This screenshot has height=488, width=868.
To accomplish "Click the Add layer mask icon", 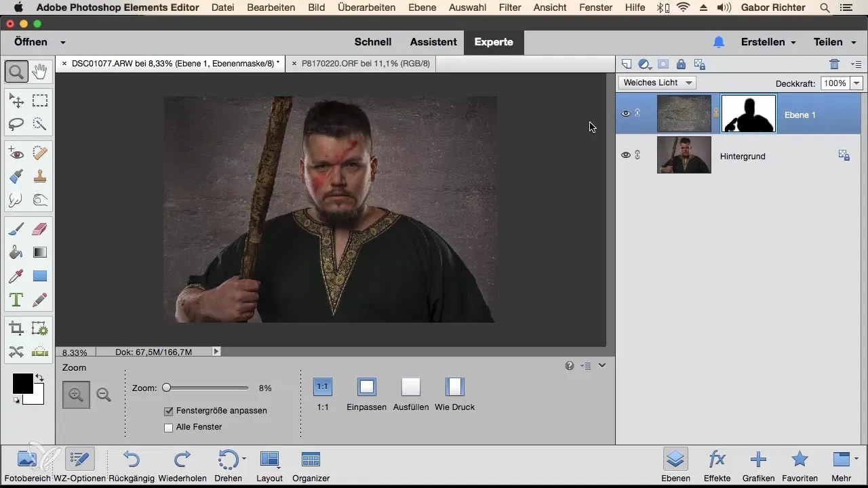I will click(663, 64).
